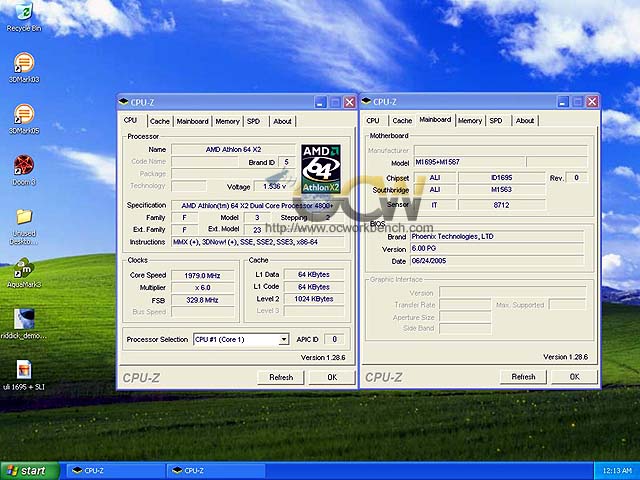Click BIOS Brand Phoenix Technologies, LTD
This screenshot has width=640, height=480.
click(497, 236)
